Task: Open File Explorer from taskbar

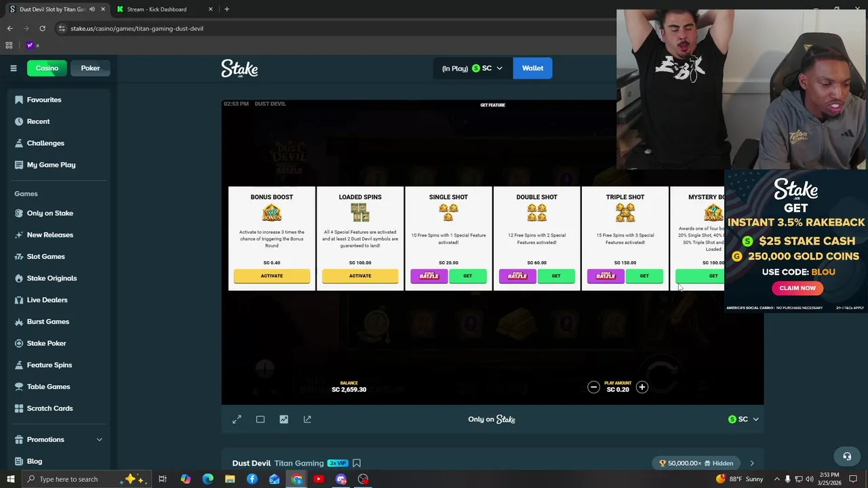Action: tap(230, 479)
